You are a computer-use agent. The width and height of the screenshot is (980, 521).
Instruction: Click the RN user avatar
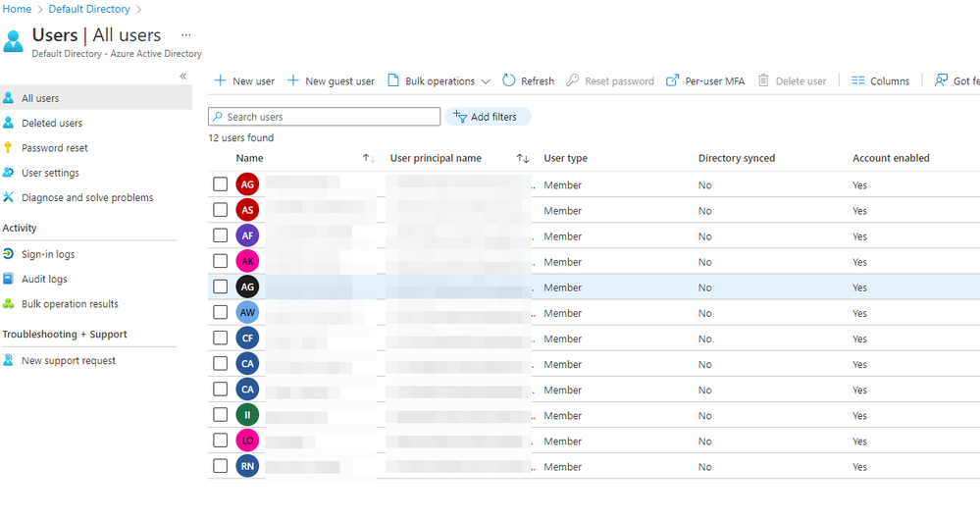coord(247,466)
